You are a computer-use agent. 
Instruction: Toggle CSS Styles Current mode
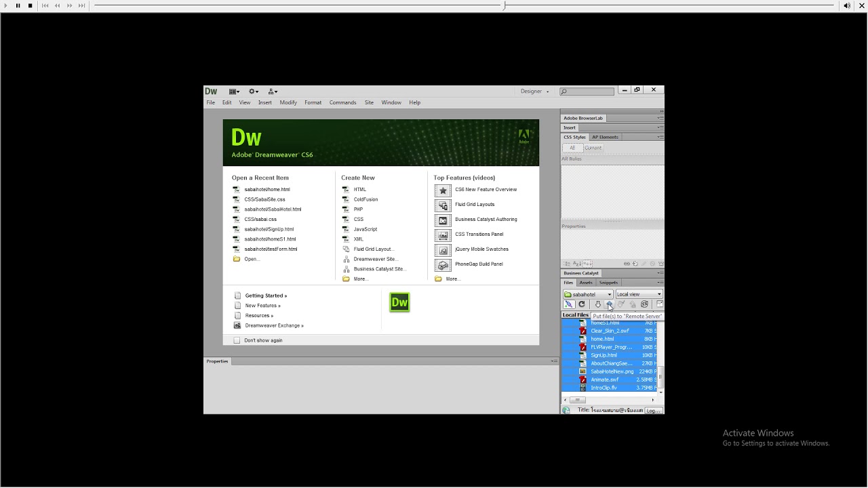click(x=593, y=148)
